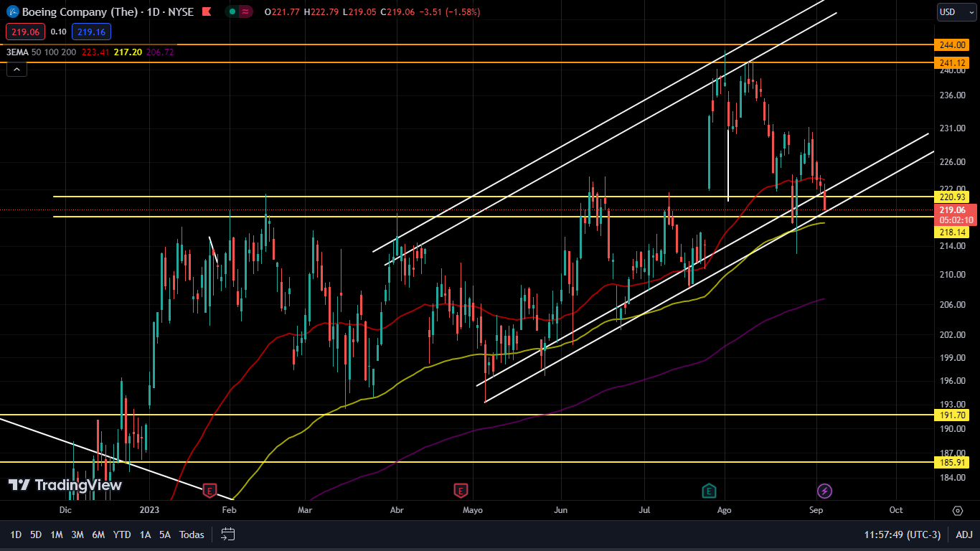Open the USD currency dropdown
The height and width of the screenshot is (551, 980).
[x=957, y=11]
